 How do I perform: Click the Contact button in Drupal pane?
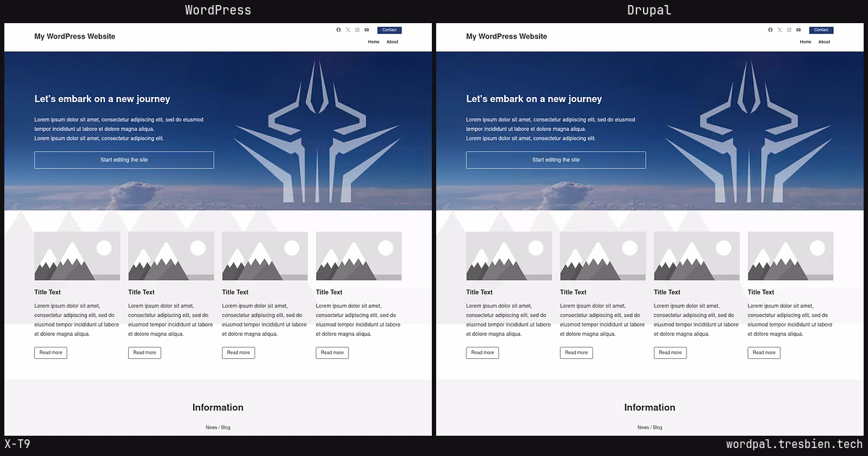click(x=821, y=30)
